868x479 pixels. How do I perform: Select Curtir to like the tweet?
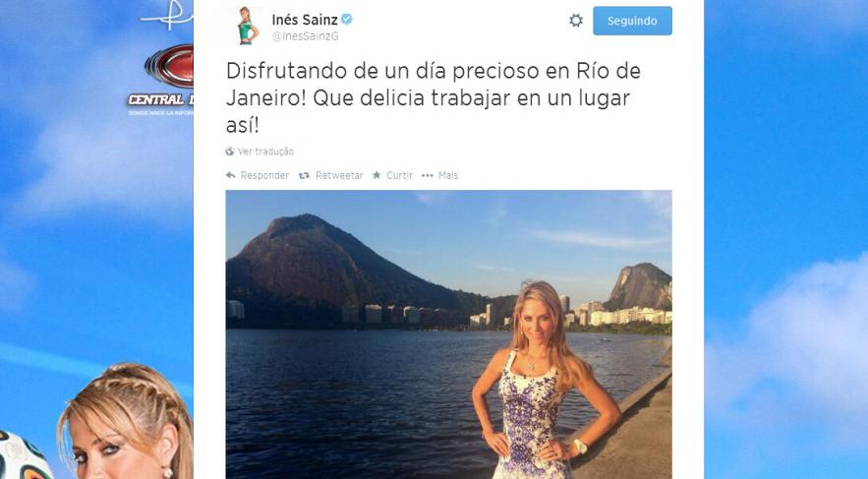[399, 175]
